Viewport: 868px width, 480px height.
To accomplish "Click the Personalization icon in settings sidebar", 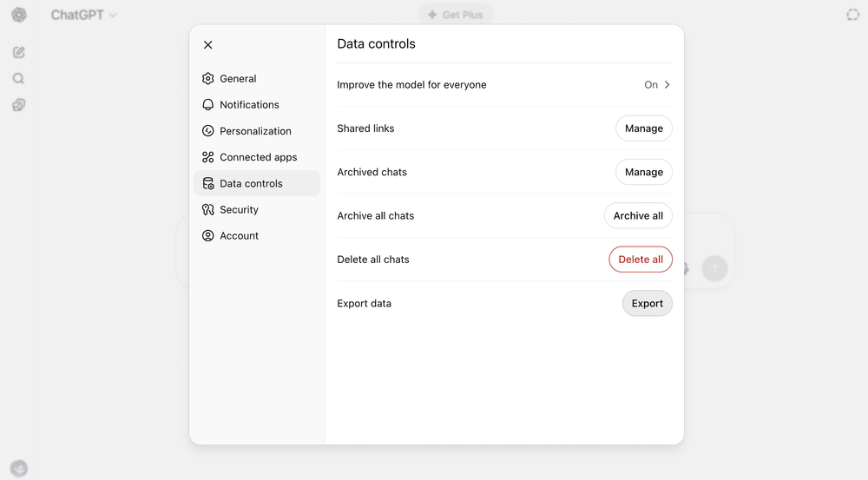I will [207, 131].
